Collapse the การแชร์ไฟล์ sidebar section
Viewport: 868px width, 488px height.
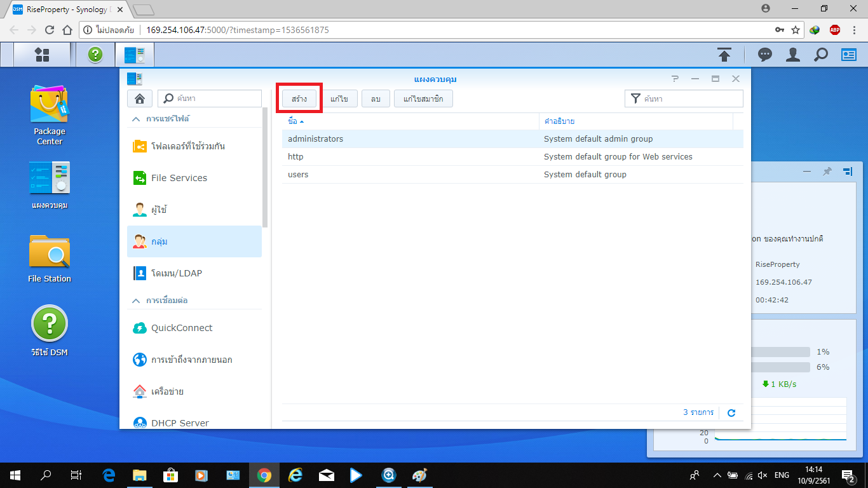pyautogui.click(x=136, y=119)
